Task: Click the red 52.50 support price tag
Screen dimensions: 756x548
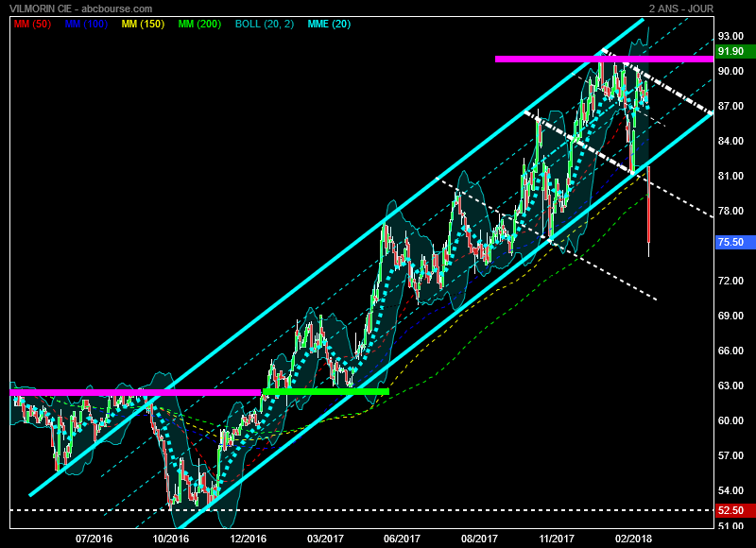Action: click(735, 510)
